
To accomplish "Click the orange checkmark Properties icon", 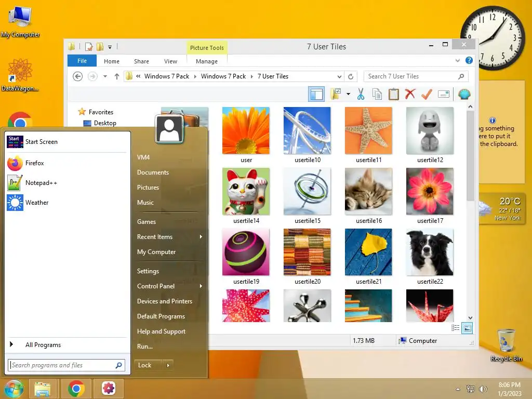I will coord(427,94).
